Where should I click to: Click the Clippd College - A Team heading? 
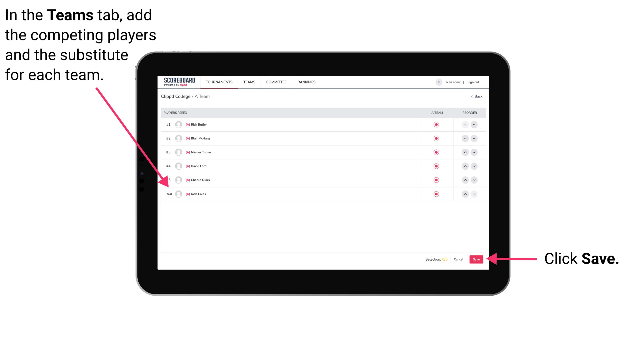pyautogui.click(x=185, y=96)
